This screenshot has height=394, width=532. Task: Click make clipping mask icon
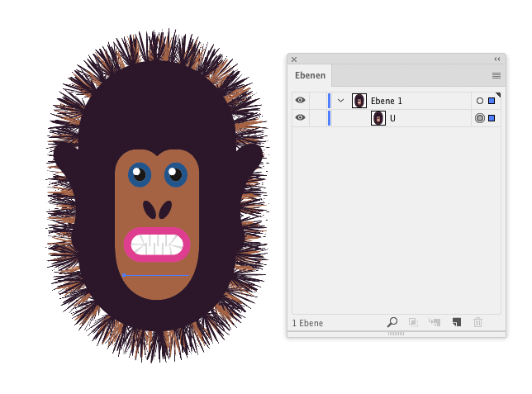tap(413, 322)
